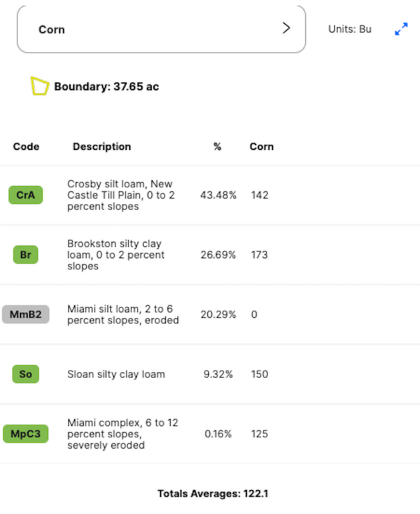
Task: Click the Units: Bu label
Action: [349, 29]
